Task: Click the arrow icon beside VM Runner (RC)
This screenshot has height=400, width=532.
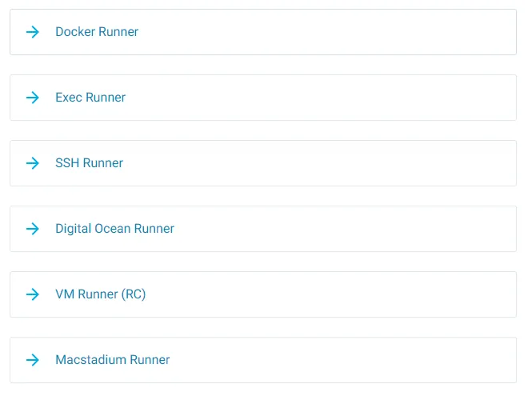Action: click(x=33, y=294)
